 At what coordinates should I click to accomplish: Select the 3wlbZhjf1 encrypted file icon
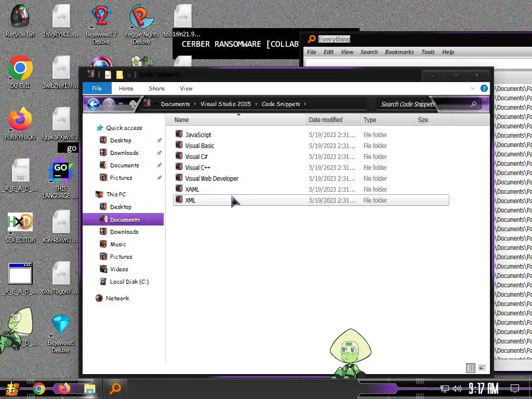tap(61, 72)
